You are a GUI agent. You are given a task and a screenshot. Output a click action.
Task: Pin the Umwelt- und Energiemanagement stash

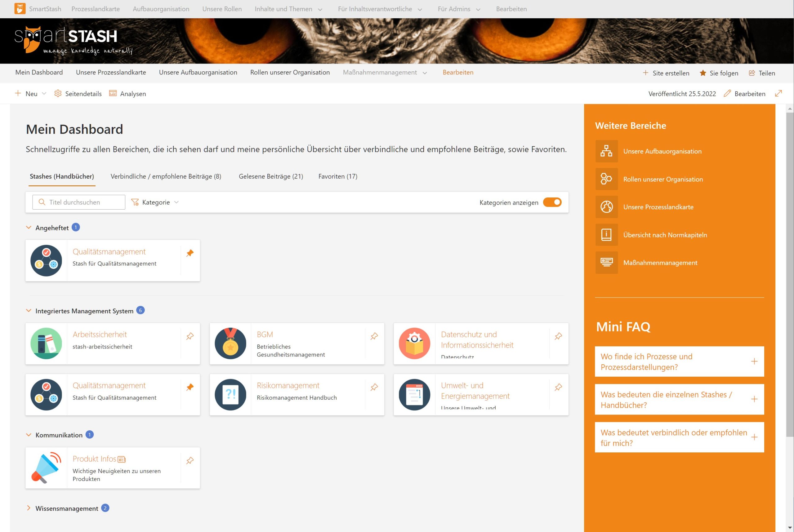(558, 387)
